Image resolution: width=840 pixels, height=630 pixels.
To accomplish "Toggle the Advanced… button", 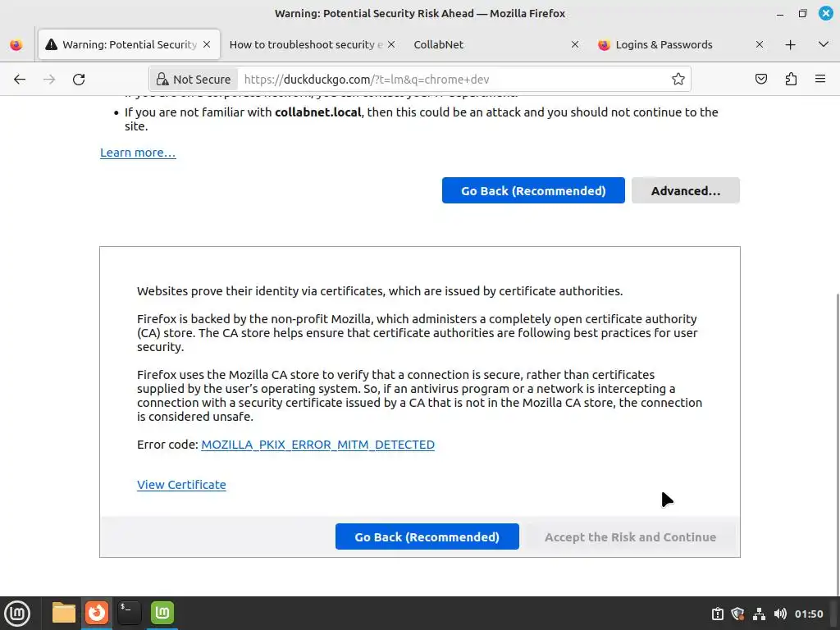I will (x=685, y=190).
